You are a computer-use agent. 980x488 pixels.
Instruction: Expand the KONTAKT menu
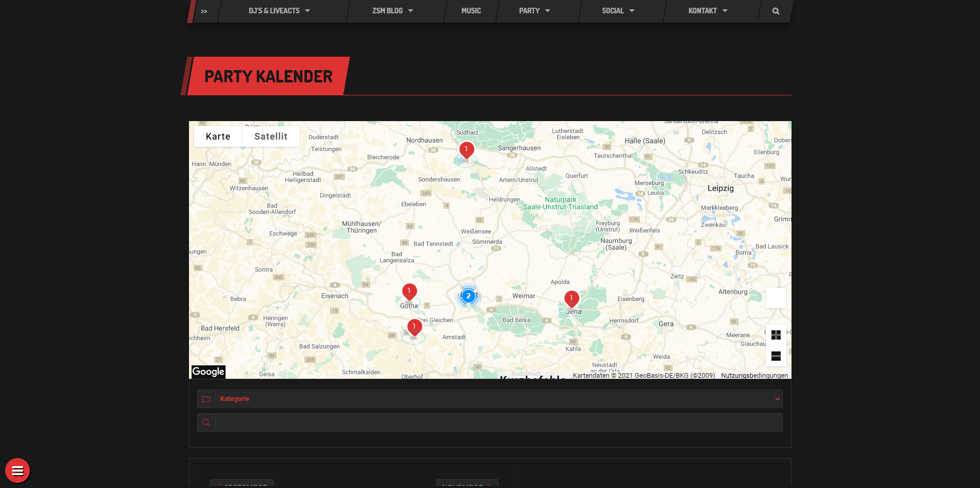click(708, 11)
